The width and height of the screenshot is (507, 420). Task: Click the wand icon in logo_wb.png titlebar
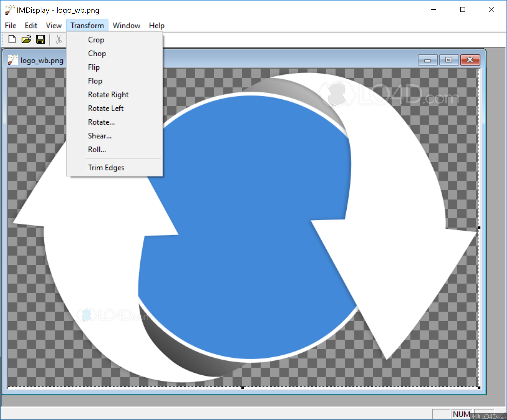12,60
